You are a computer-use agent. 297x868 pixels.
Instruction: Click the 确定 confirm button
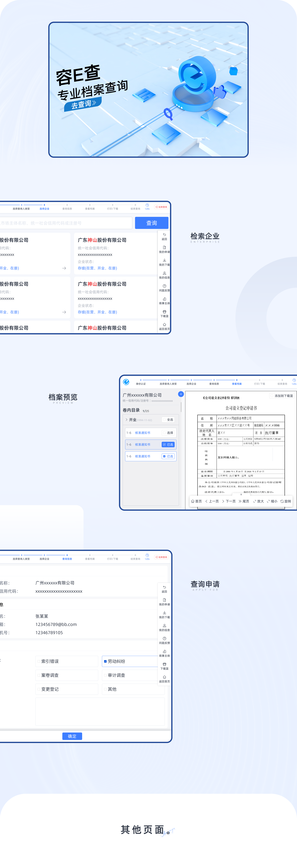(x=72, y=736)
